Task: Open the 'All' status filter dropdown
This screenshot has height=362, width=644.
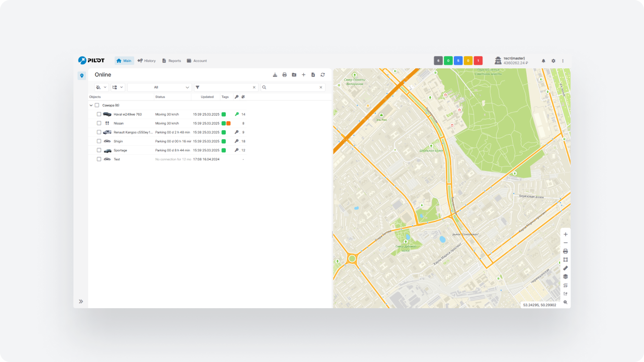Action: [x=159, y=87]
